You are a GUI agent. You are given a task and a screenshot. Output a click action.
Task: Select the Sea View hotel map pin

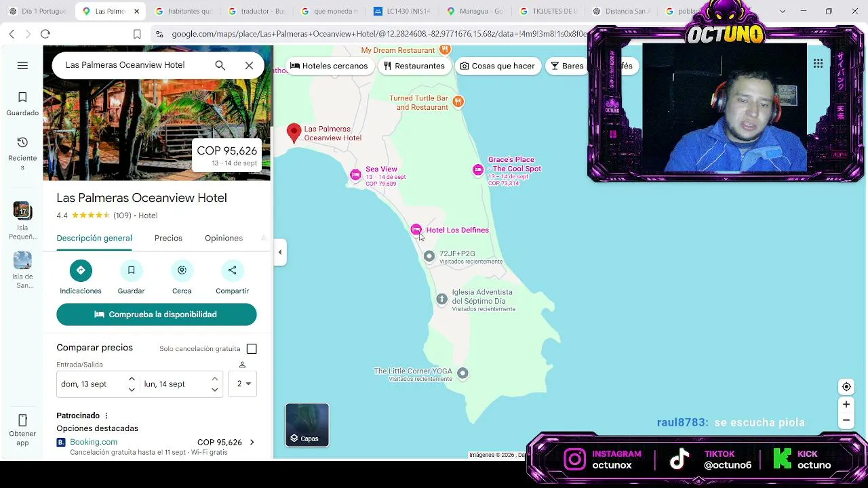point(355,175)
